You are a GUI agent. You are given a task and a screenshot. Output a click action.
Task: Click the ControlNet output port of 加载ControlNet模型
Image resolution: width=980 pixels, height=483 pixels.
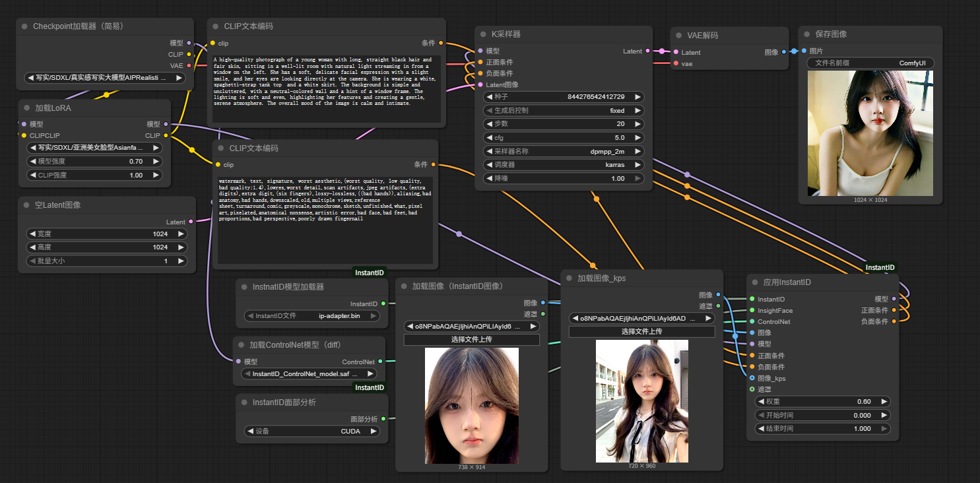(x=381, y=362)
